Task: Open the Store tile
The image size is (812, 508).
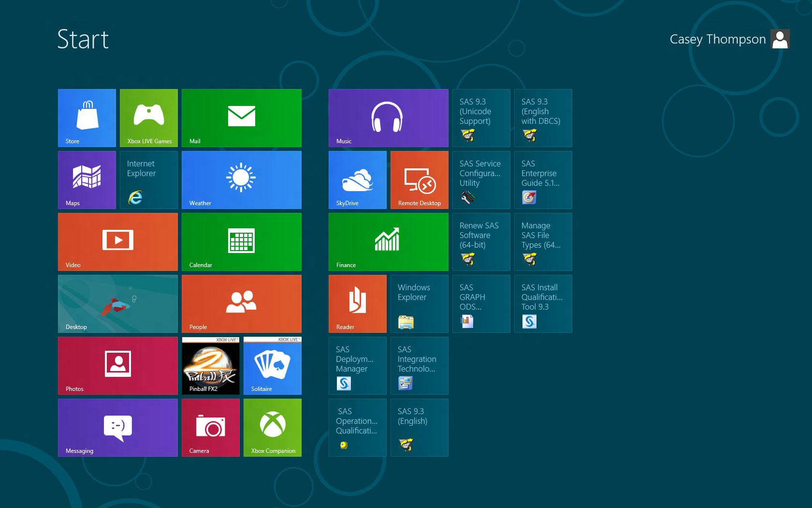Action: click(87, 118)
